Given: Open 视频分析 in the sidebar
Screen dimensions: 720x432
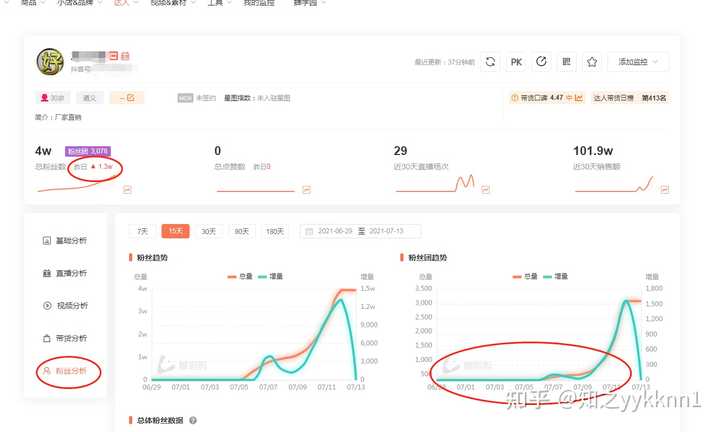Looking at the screenshot, I should tap(65, 306).
